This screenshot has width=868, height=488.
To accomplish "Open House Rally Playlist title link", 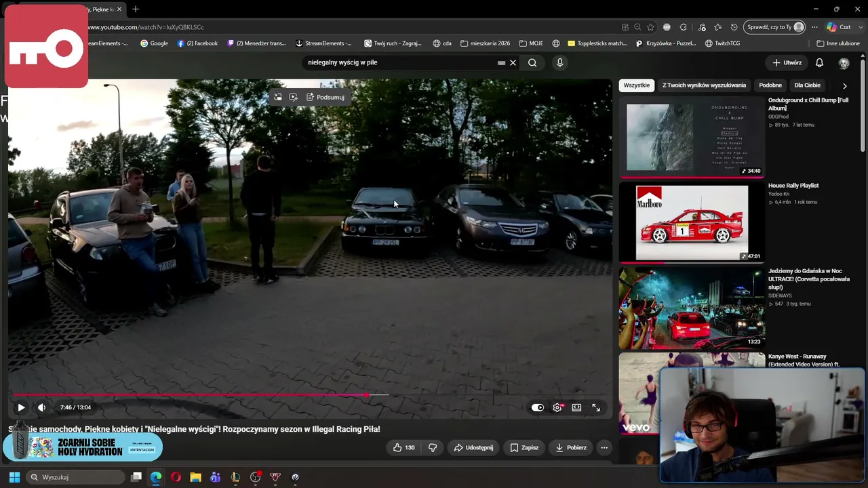I will tap(793, 186).
